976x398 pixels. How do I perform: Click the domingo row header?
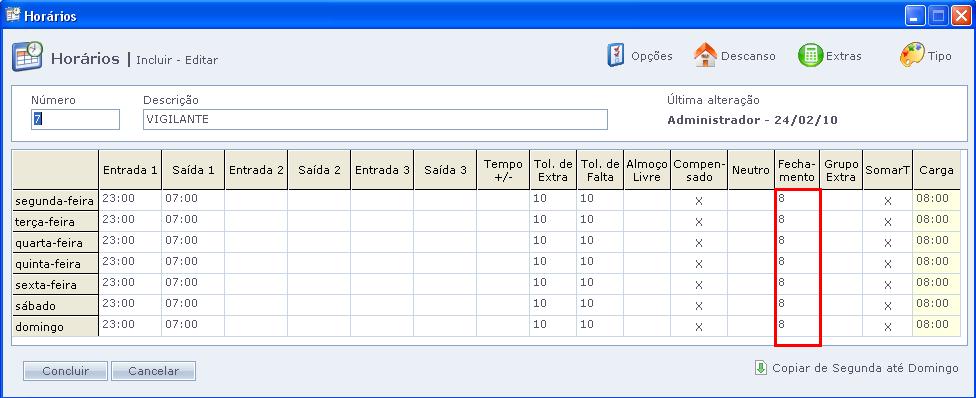click(x=55, y=326)
